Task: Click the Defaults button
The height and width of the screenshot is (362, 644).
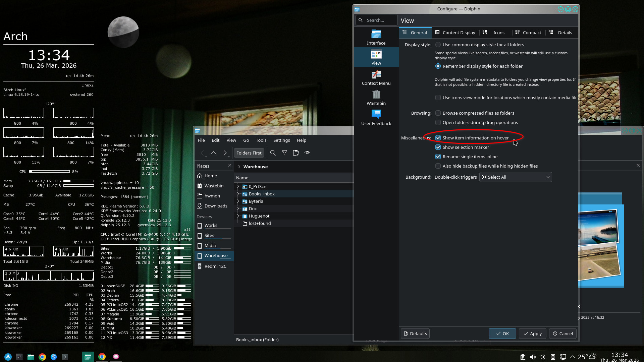Action: click(x=415, y=334)
